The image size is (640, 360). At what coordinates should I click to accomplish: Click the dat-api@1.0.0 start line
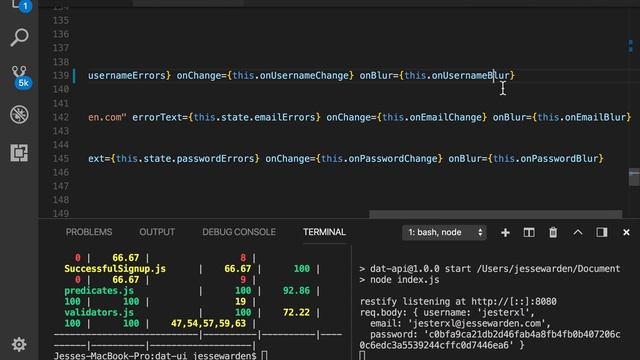coord(490,269)
